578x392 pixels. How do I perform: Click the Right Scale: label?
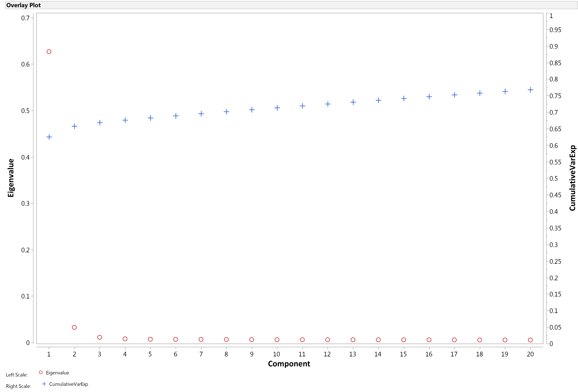click(x=18, y=386)
